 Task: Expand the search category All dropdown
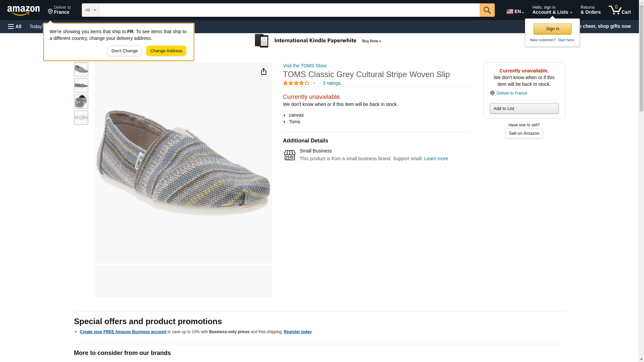90,10
